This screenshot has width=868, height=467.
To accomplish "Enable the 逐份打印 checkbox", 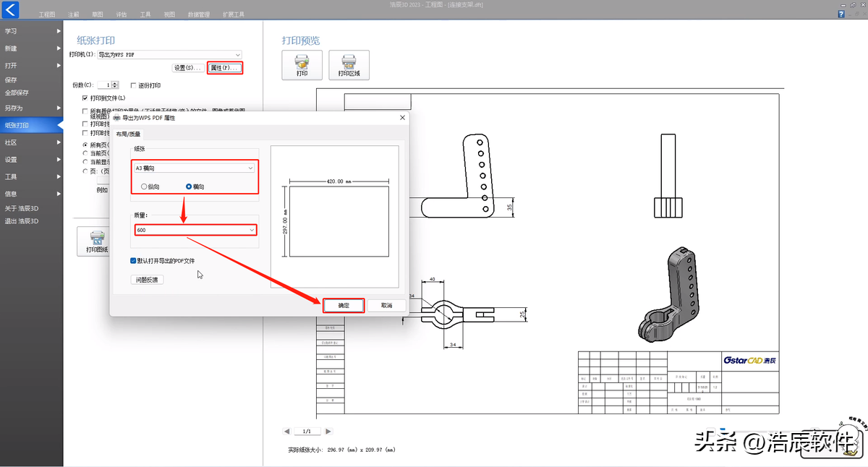I will tap(133, 85).
